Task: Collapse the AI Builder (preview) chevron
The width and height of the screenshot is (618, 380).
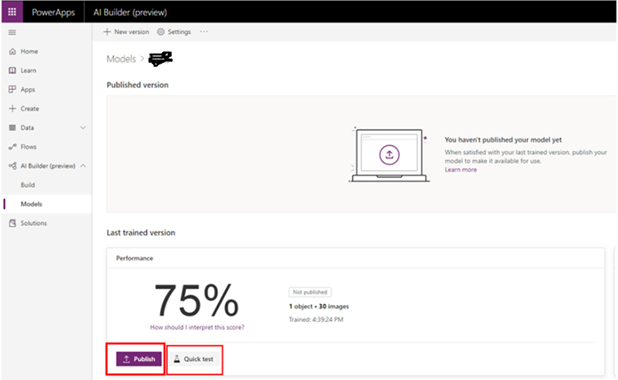Action: pos(83,166)
